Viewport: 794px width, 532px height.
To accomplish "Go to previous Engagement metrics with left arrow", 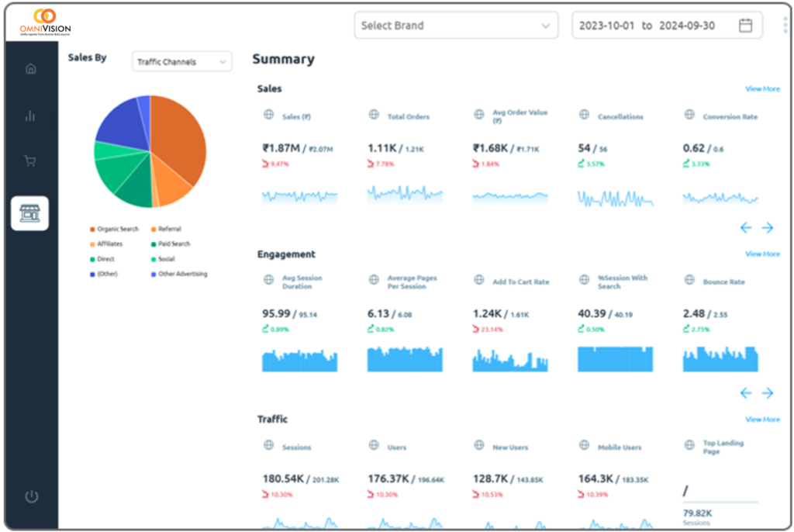I will tap(745, 393).
